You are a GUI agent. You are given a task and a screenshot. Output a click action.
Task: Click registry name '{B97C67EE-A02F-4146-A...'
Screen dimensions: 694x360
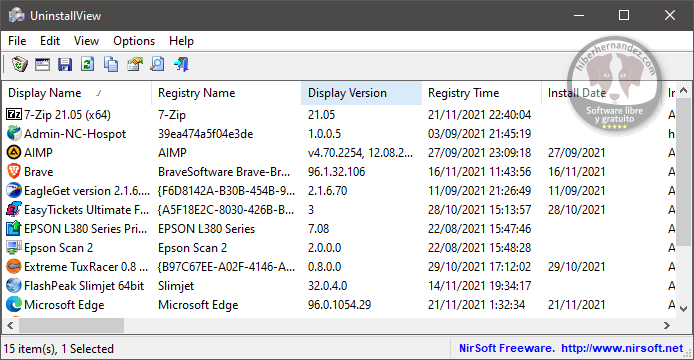click(226, 267)
